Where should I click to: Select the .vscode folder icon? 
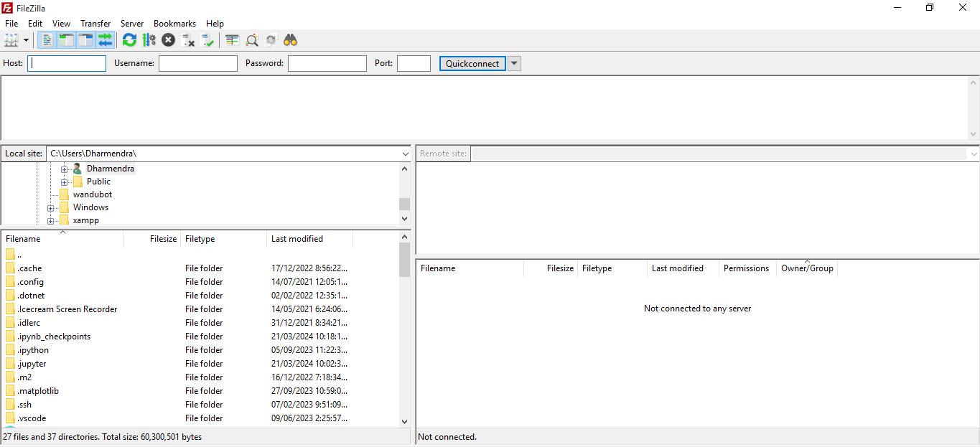10,418
